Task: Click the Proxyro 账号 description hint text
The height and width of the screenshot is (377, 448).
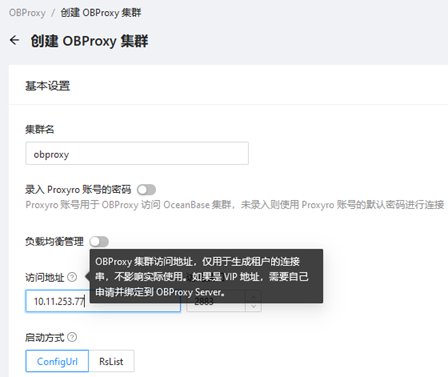Action: [x=235, y=204]
